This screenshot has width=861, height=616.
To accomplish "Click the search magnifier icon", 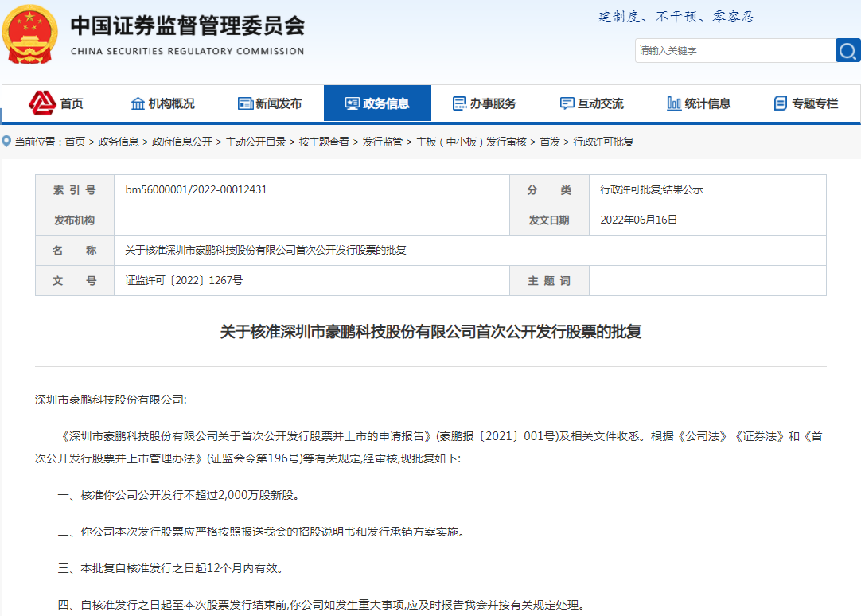I will click(x=848, y=50).
